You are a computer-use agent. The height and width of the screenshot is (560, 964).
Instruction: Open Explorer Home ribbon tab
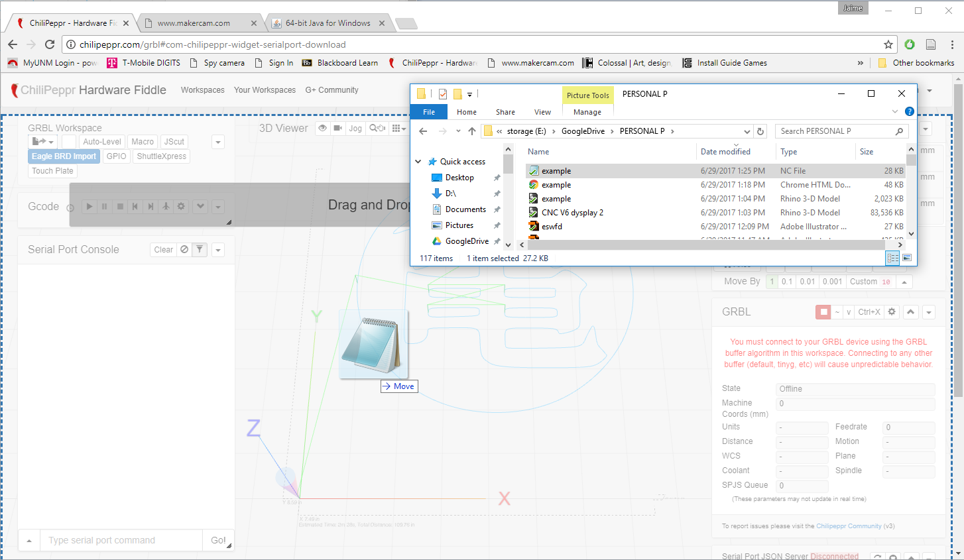click(467, 112)
